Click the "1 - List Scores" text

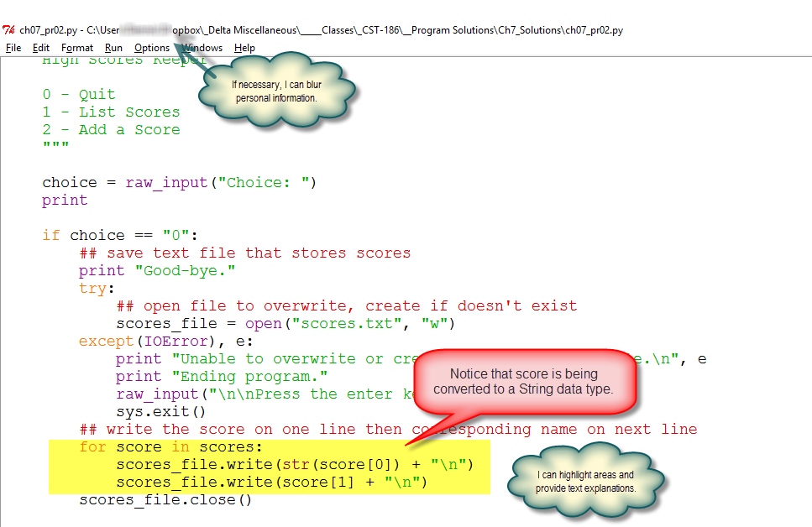pos(111,112)
